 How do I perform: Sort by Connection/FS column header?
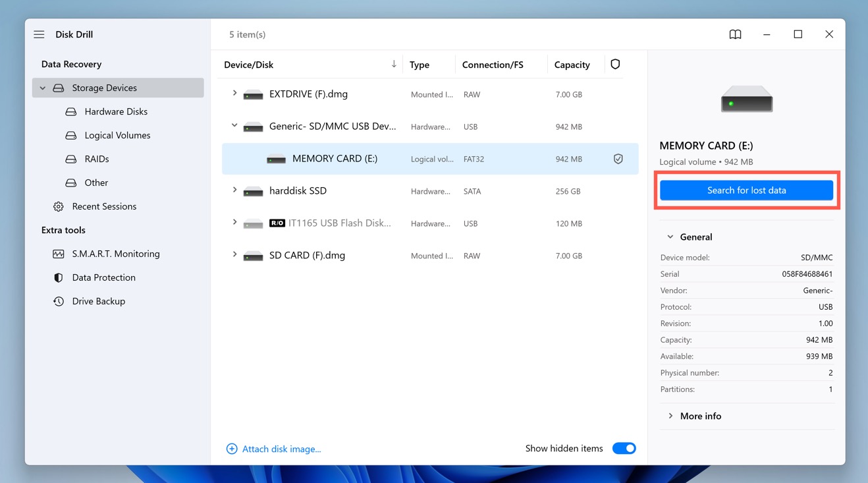[x=493, y=65]
